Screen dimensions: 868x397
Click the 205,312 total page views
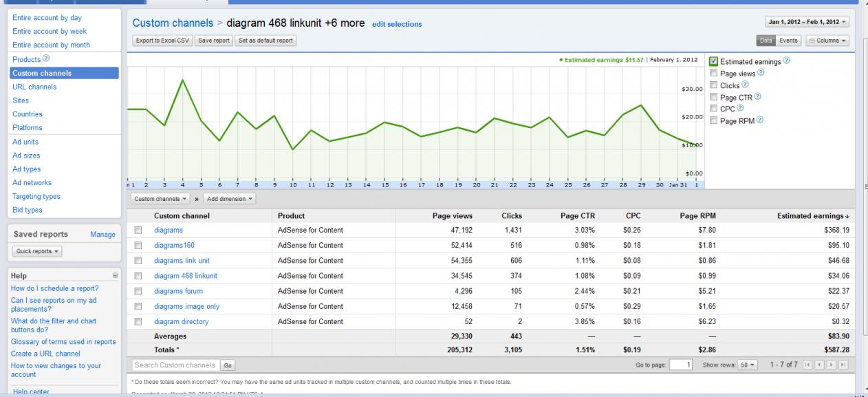pos(458,351)
